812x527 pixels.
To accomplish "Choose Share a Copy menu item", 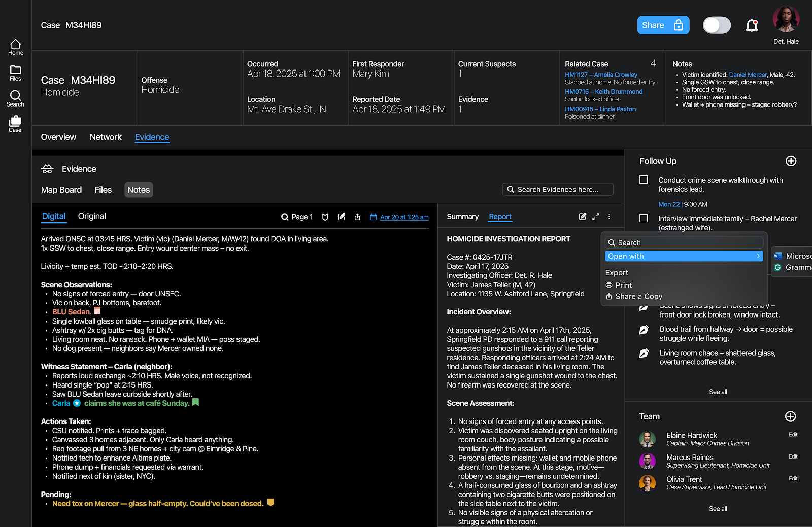I will [x=634, y=296].
